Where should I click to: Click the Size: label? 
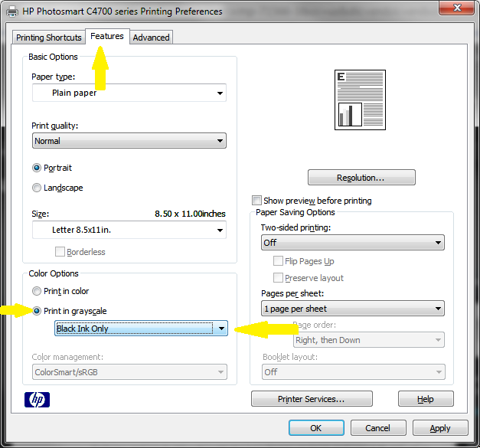[40, 214]
